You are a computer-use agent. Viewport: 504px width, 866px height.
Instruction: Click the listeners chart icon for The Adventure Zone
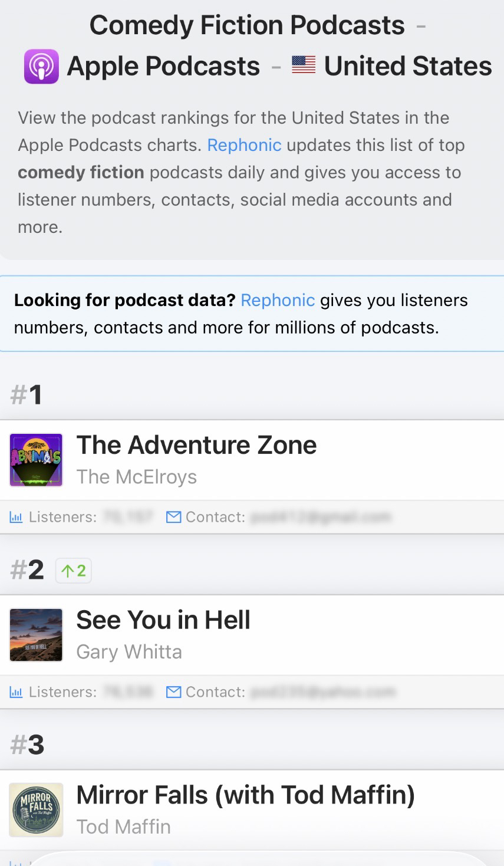click(16, 518)
